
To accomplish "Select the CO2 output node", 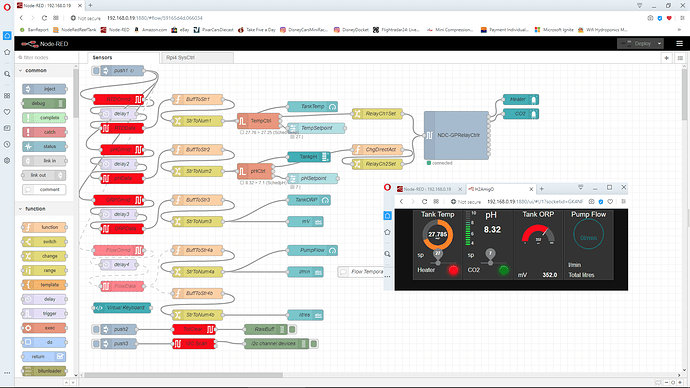I will [x=521, y=113].
